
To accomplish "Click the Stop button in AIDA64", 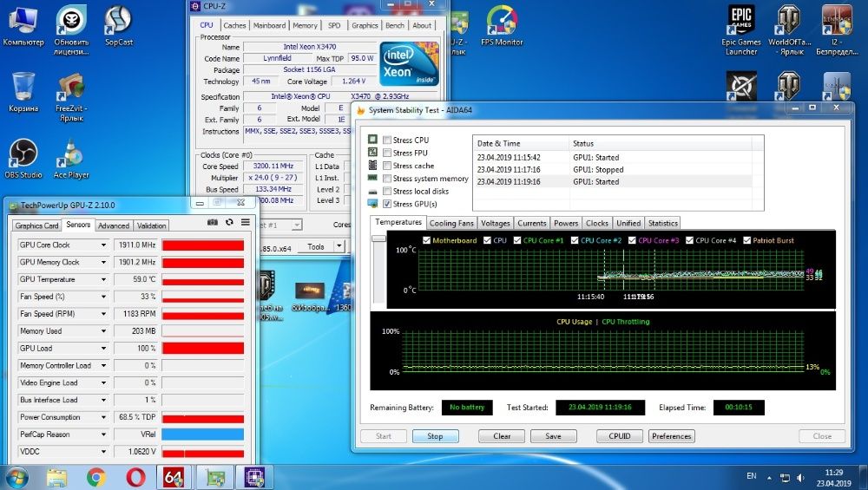I will tap(435, 436).
